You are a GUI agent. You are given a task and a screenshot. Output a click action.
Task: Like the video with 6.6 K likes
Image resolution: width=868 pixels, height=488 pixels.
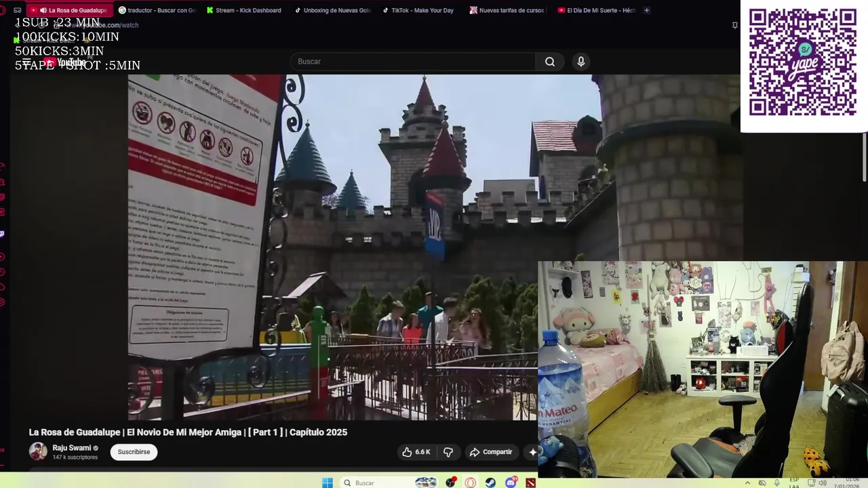(x=416, y=452)
